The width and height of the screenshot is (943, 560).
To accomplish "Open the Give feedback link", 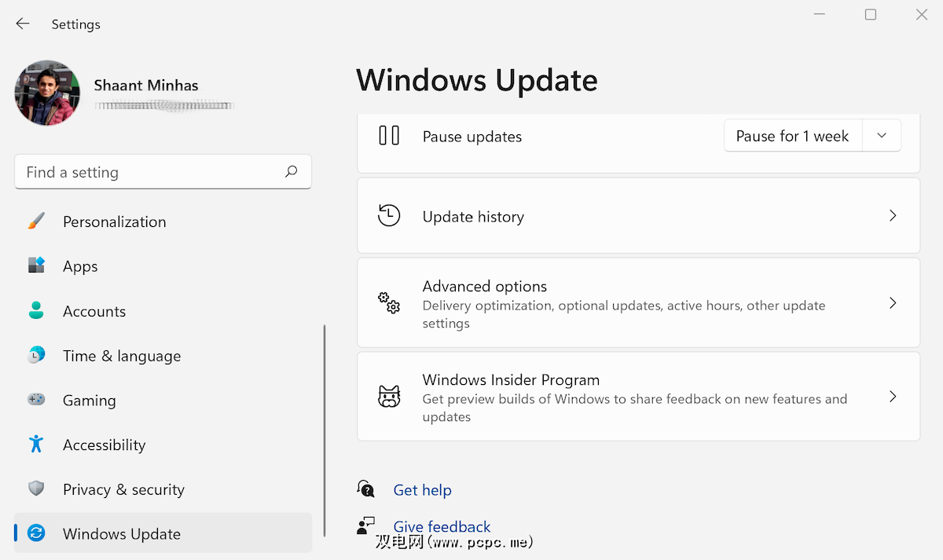I will 442,526.
